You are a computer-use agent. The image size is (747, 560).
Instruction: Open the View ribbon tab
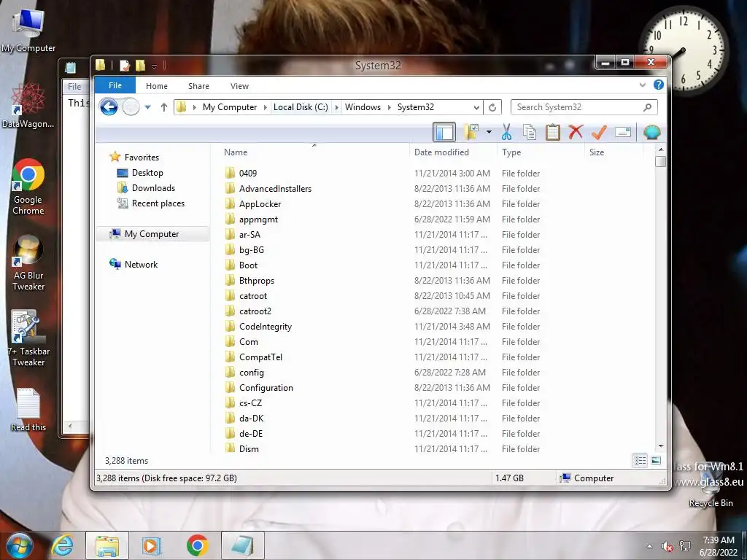(239, 86)
